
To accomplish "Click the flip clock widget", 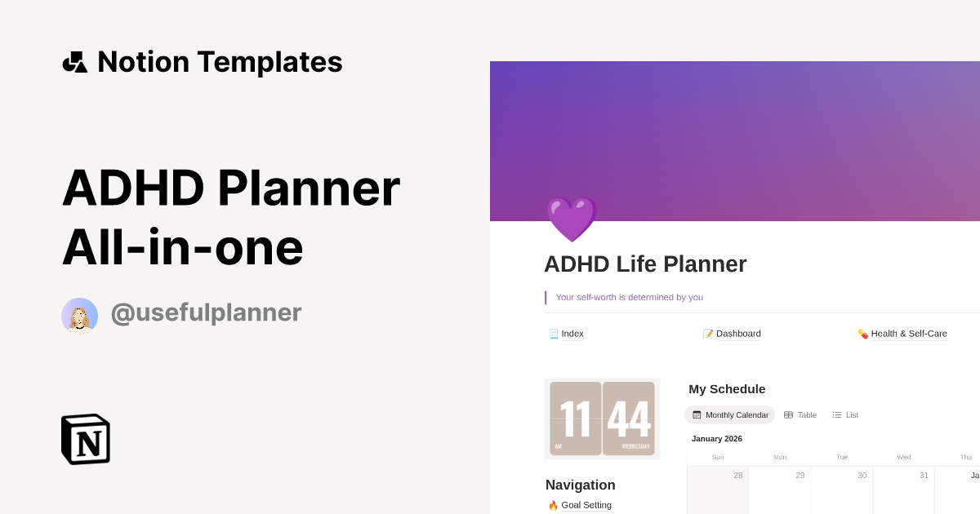I will 602,419.
